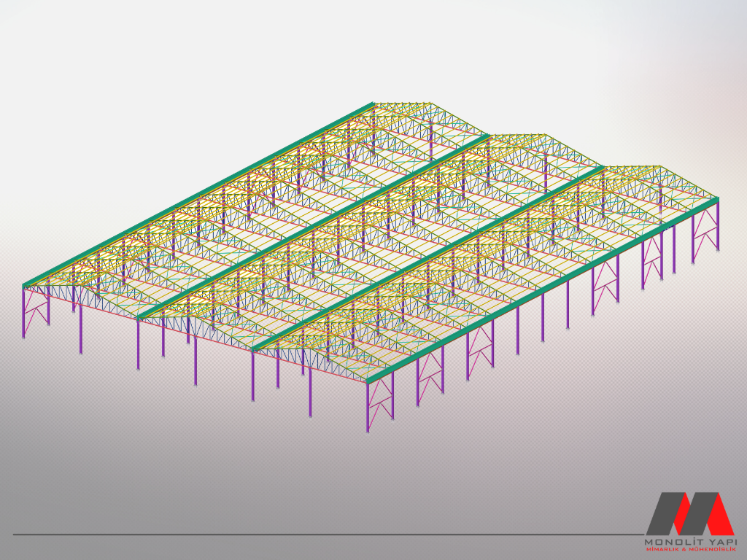Click the empty background above the steel structure
The height and width of the screenshot is (560, 747).
pos(219,58)
